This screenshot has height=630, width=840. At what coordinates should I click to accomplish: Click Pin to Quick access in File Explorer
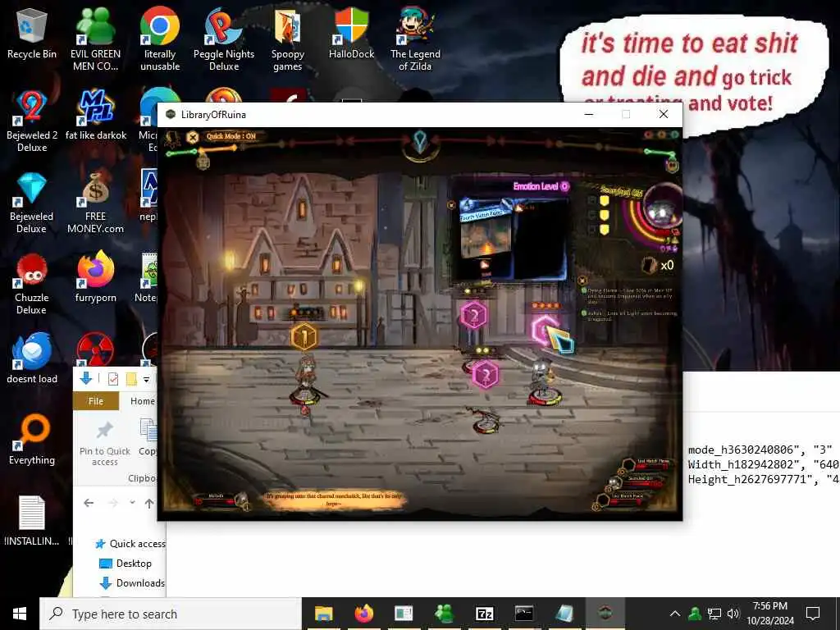(104, 444)
